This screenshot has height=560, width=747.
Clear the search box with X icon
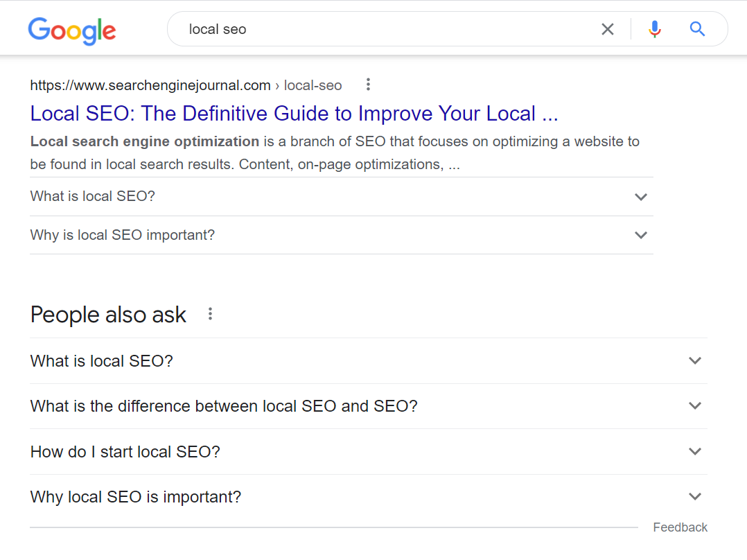[607, 29]
